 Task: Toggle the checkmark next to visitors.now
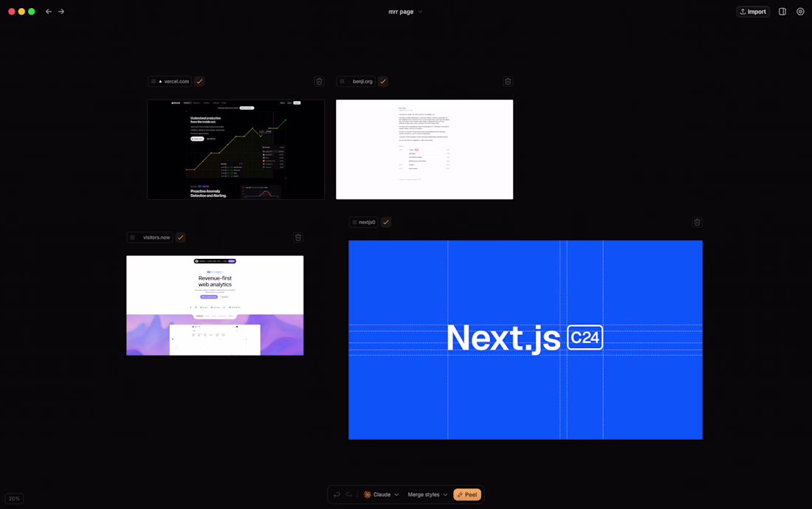[180, 238]
